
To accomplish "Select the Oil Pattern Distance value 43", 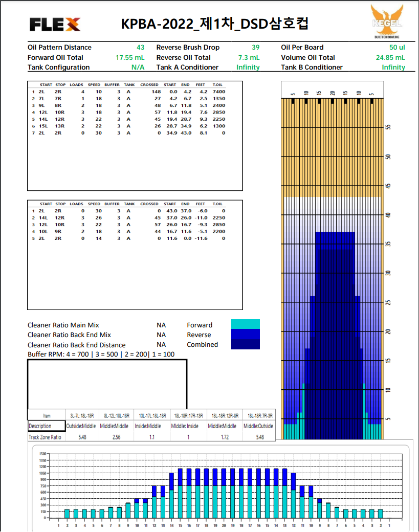I will coord(141,48).
